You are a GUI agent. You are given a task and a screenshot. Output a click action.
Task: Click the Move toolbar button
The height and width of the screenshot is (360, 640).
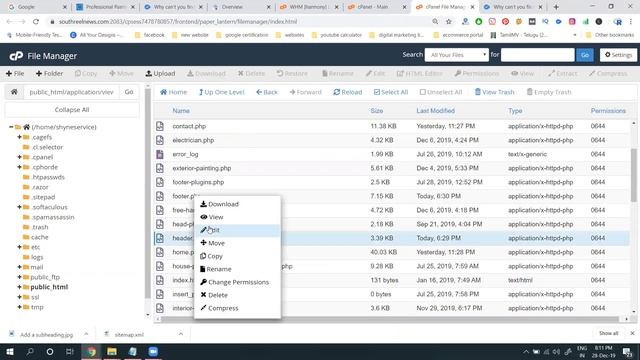click(x=121, y=73)
